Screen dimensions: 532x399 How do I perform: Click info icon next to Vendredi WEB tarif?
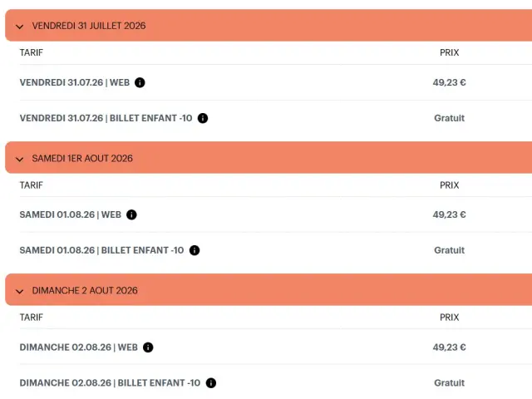coord(140,83)
